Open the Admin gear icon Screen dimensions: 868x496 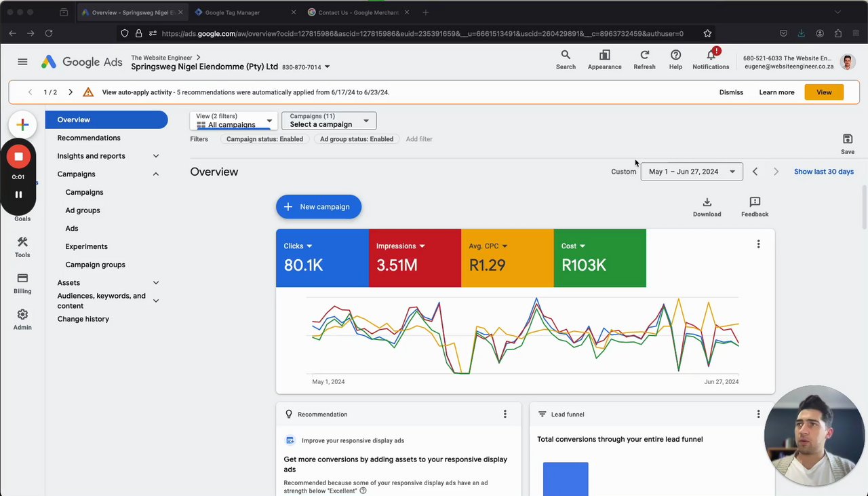coord(22,320)
